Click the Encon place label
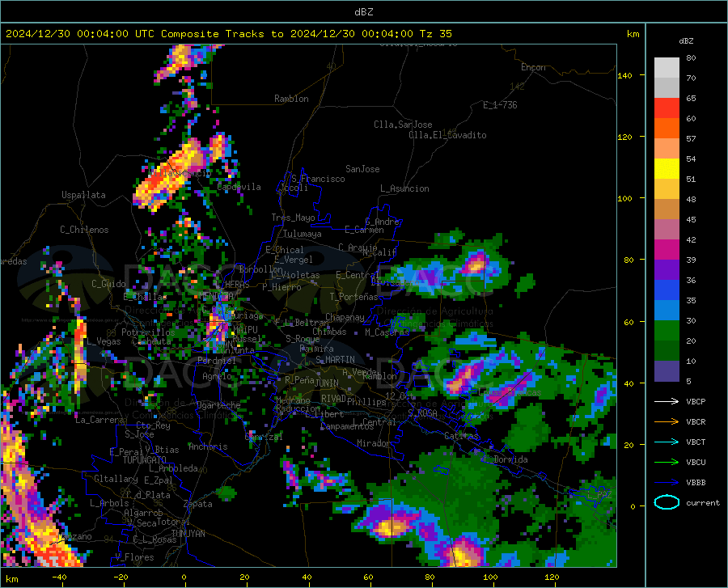Viewport: 728px width, 588px height. 533,67
